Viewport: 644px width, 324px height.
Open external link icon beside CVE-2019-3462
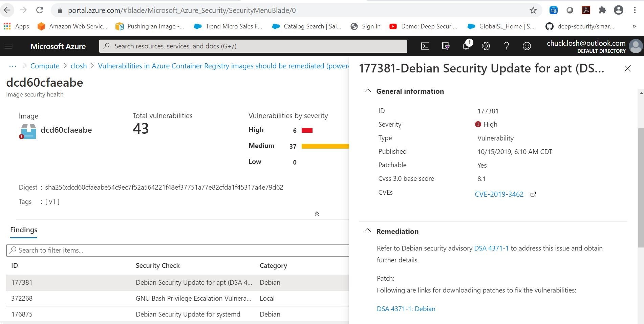point(533,194)
